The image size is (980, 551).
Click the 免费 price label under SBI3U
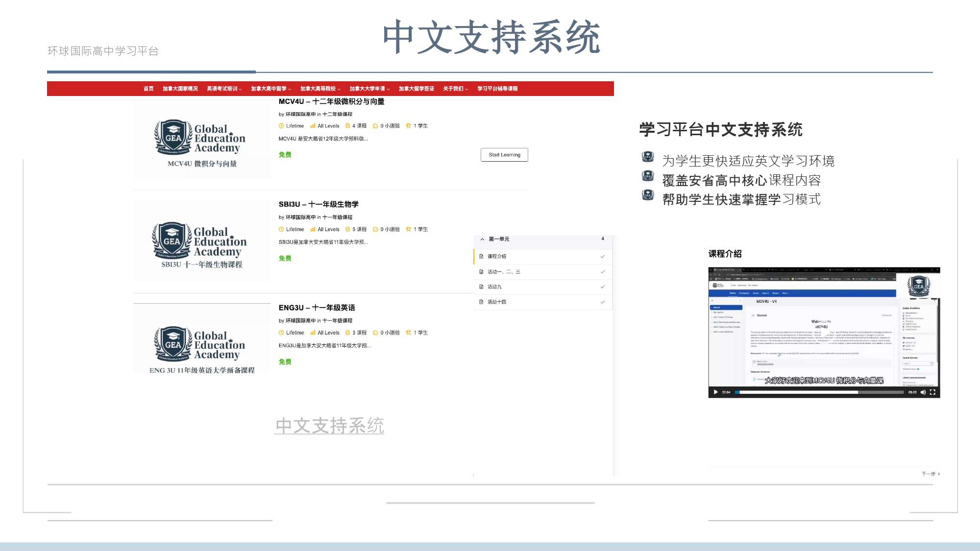pyautogui.click(x=285, y=258)
